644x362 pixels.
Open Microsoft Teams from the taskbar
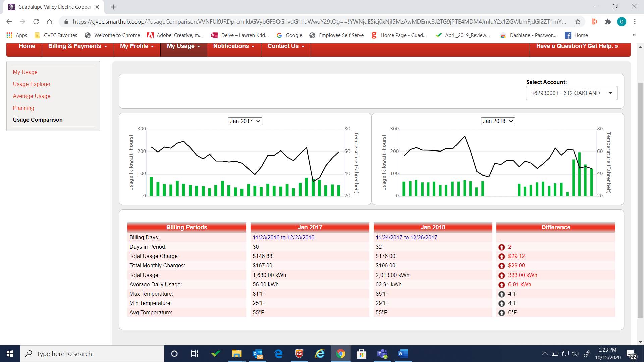point(382,354)
